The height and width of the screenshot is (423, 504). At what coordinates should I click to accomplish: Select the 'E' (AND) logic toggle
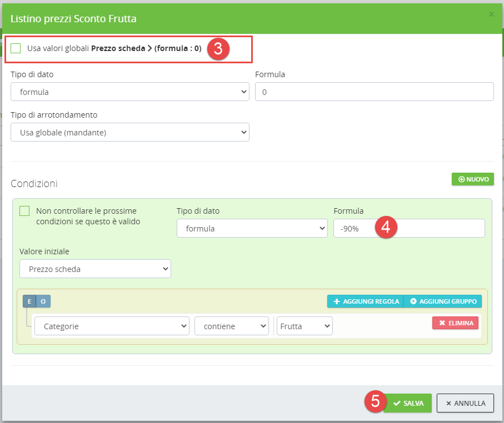click(29, 301)
